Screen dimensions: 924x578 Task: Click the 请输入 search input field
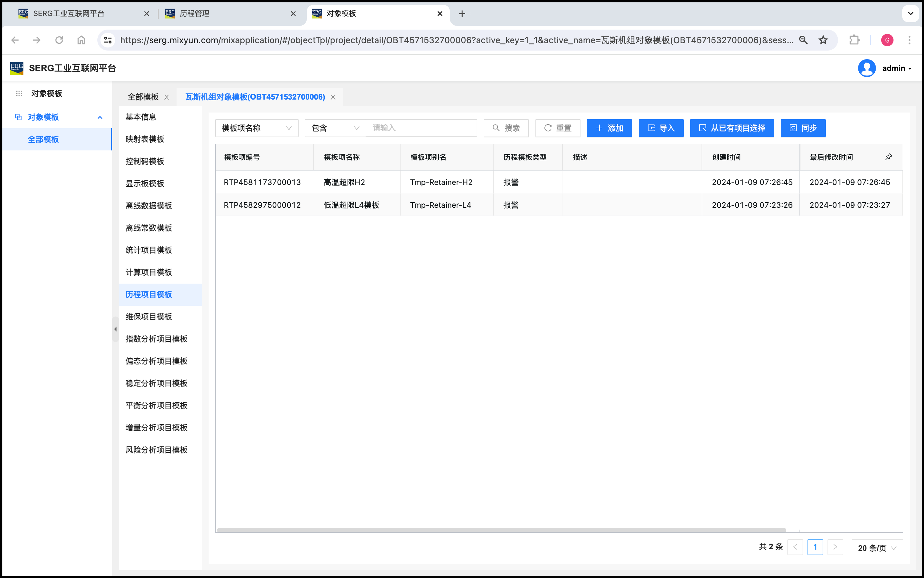tap(421, 128)
